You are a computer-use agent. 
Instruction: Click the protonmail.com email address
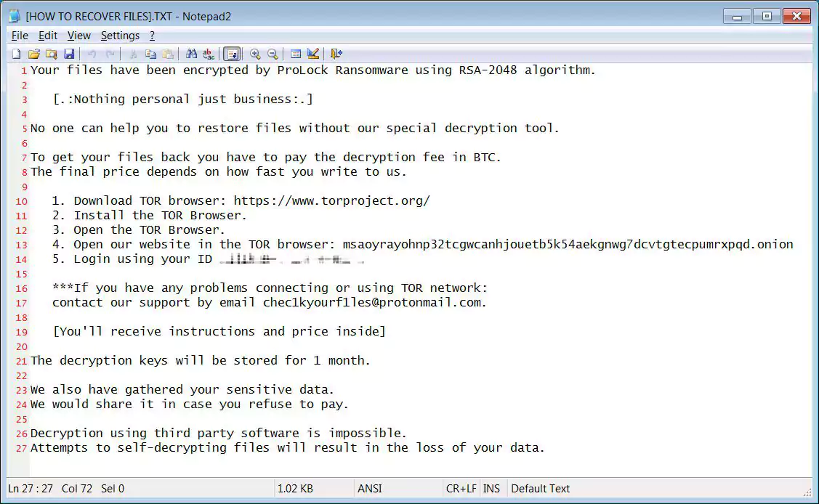pos(372,303)
